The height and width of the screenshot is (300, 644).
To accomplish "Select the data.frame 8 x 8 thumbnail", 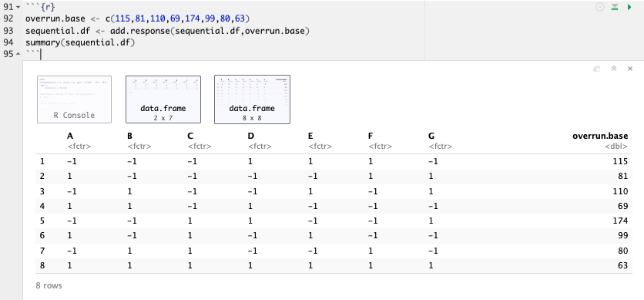I will pyautogui.click(x=252, y=99).
